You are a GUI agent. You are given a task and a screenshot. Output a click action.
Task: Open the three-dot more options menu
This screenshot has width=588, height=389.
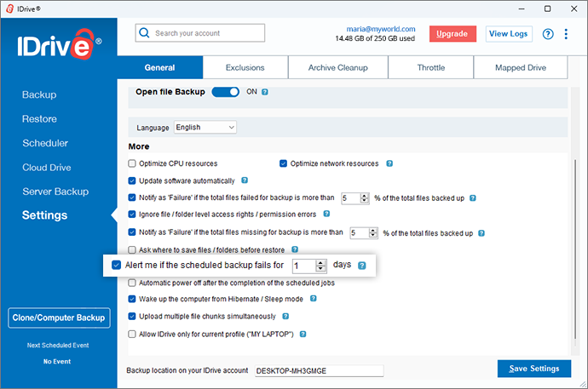(566, 34)
